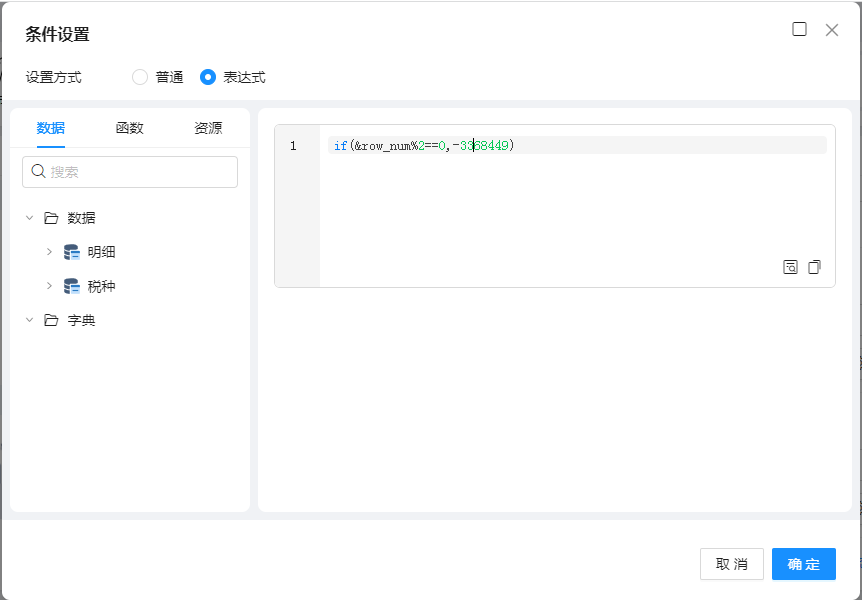Select the 表达式 radio option
Viewport: 862px width, 600px height.
point(208,77)
